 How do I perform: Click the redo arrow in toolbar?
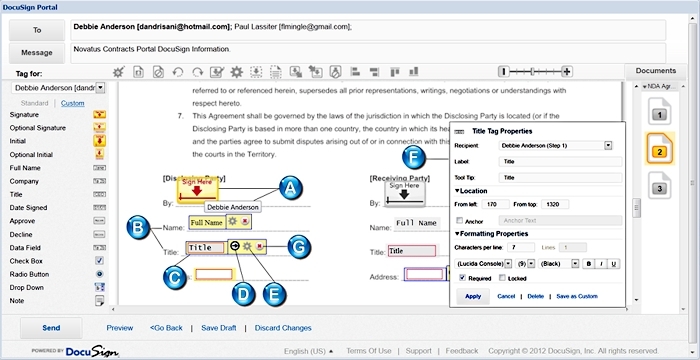point(197,72)
